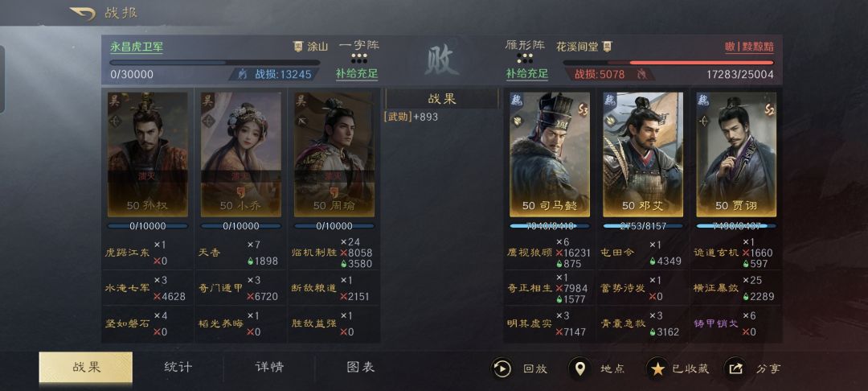
Task: Tap the back arrow beside 战报
Action: [83, 14]
